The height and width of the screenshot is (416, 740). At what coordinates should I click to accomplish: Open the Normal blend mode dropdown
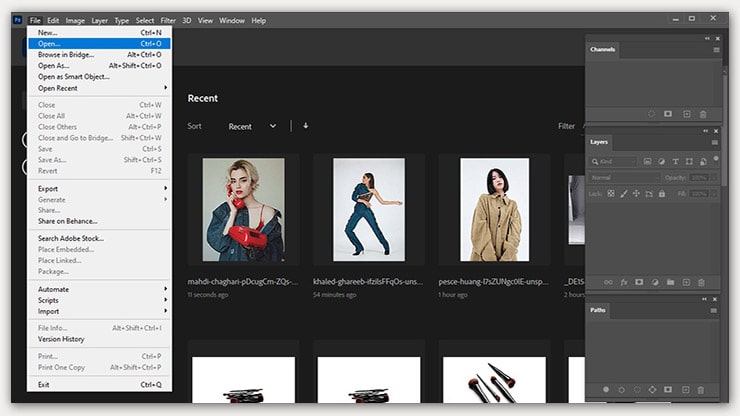624,177
